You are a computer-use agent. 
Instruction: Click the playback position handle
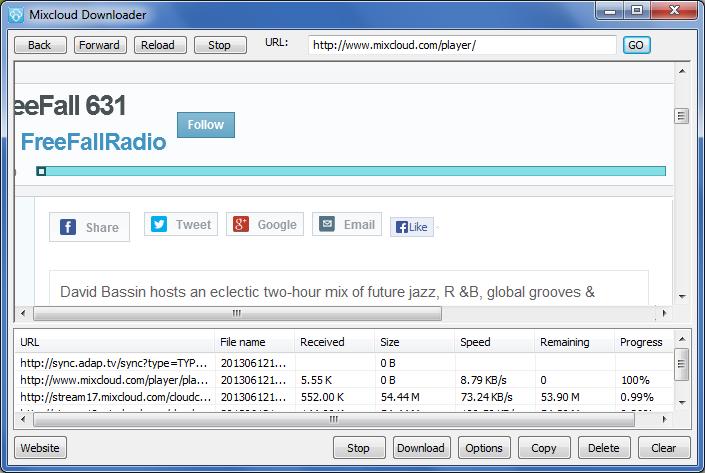(41, 171)
